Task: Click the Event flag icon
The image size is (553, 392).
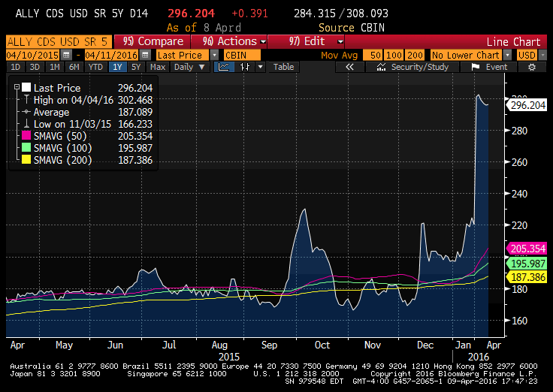Action: click(475, 67)
